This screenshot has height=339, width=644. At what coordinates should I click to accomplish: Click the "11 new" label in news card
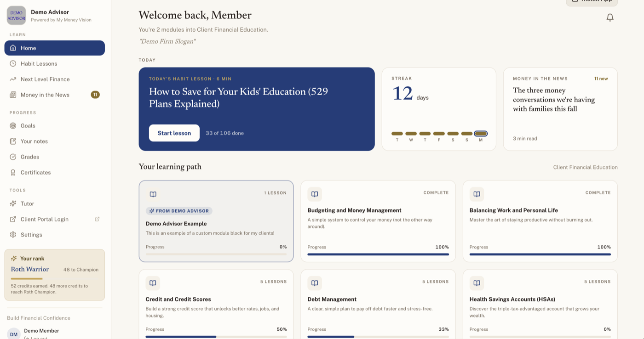tap(601, 79)
